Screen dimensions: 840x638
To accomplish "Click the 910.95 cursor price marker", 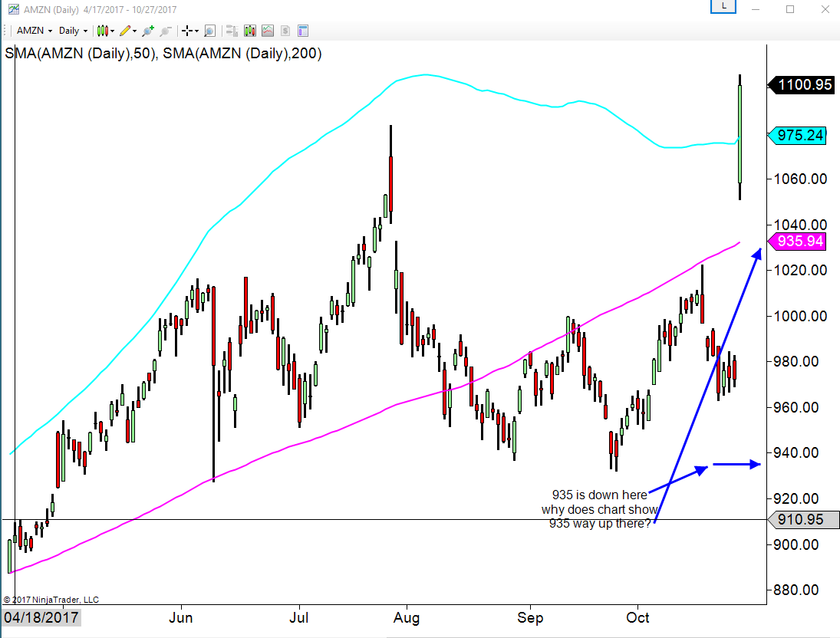I will (803, 519).
